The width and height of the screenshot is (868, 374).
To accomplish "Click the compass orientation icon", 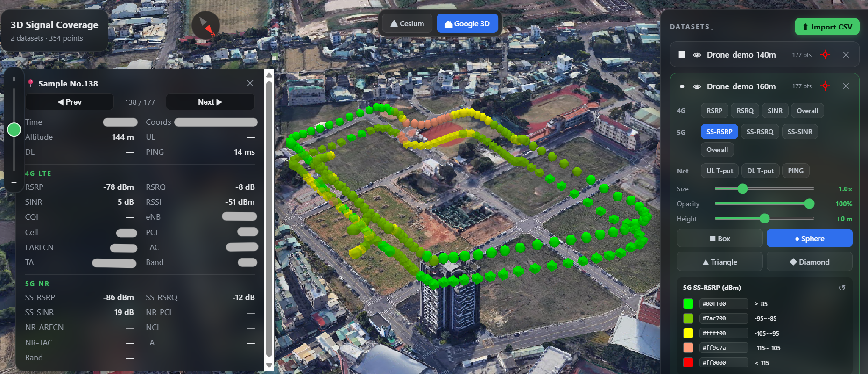I will pyautogui.click(x=205, y=25).
